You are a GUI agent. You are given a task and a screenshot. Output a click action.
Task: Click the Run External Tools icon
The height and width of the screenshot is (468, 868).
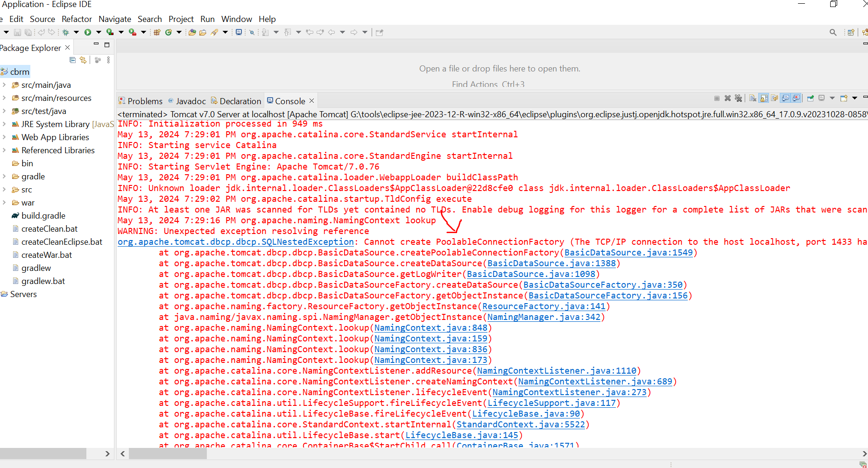pos(133,32)
